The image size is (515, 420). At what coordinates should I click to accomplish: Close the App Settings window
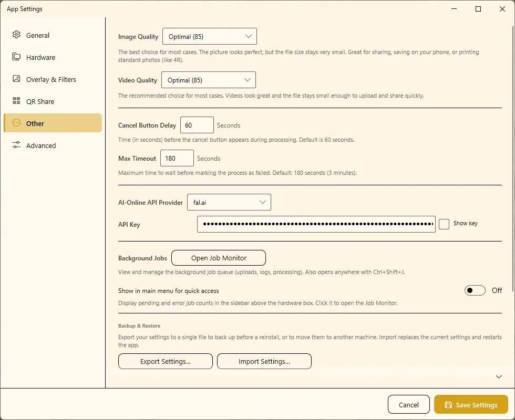coord(502,9)
